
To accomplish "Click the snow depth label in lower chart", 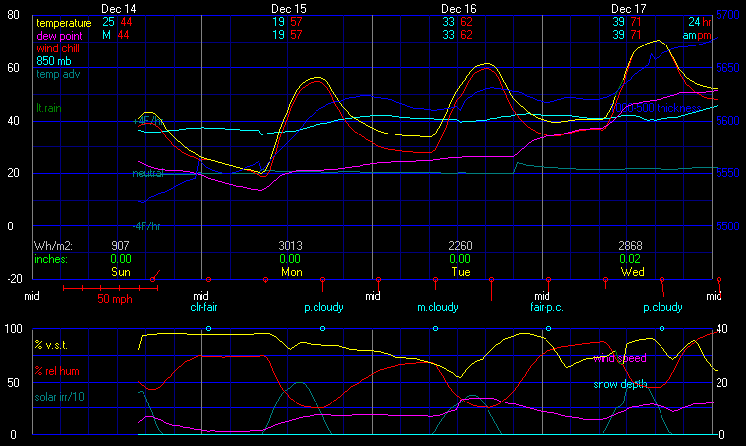I will pos(620,383).
